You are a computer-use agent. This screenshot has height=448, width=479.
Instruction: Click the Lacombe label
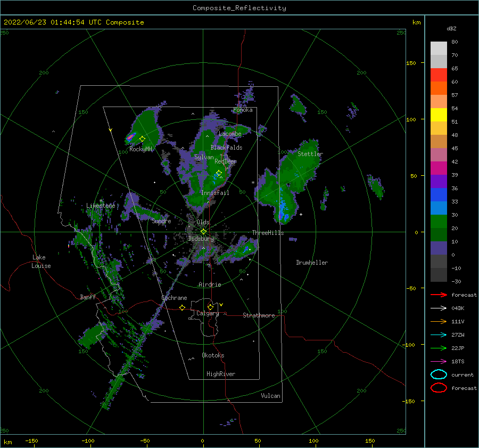(230, 134)
